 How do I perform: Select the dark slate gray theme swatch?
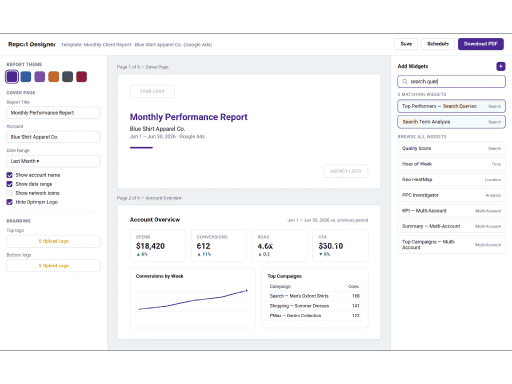(67, 77)
